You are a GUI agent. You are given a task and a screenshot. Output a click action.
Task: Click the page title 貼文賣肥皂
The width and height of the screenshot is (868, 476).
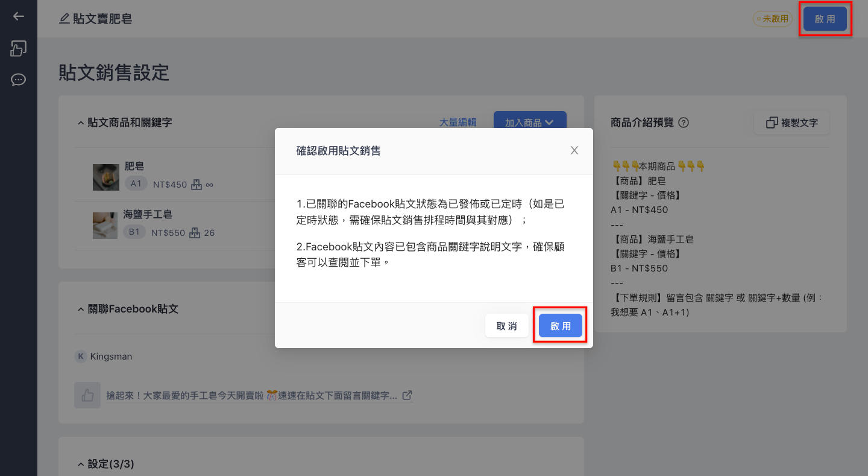(x=102, y=19)
